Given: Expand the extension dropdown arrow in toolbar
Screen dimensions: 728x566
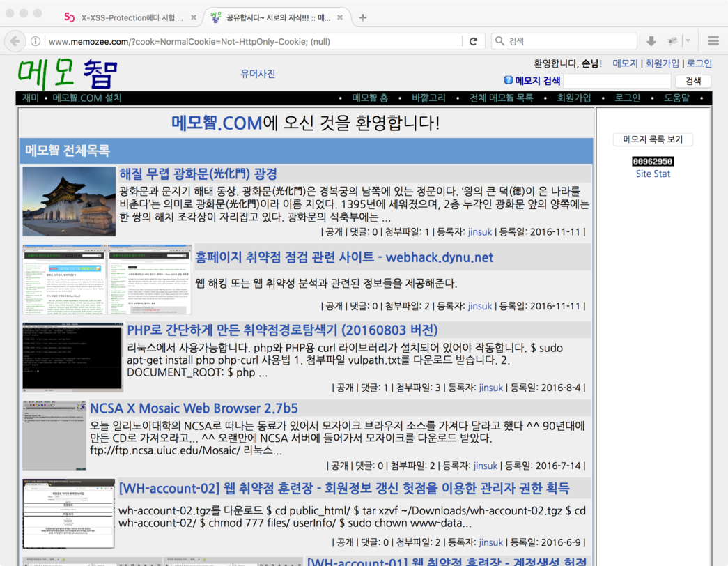Looking at the screenshot, I should (x=688, y=41).
